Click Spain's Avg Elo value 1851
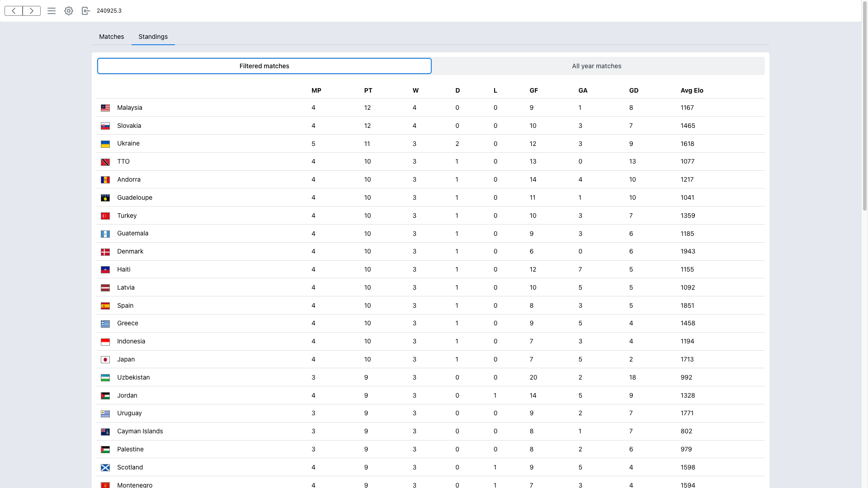This screenshot has height=488, width=868. pyautogui.click(x=688, y=305)
